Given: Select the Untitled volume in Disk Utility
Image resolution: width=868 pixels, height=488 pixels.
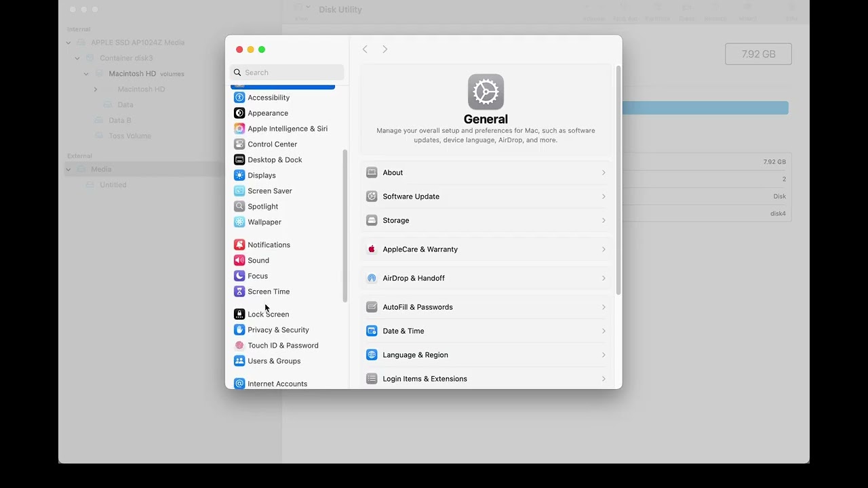Looking at the screenshot, I should pyautogui.click(x=113, y=185).
